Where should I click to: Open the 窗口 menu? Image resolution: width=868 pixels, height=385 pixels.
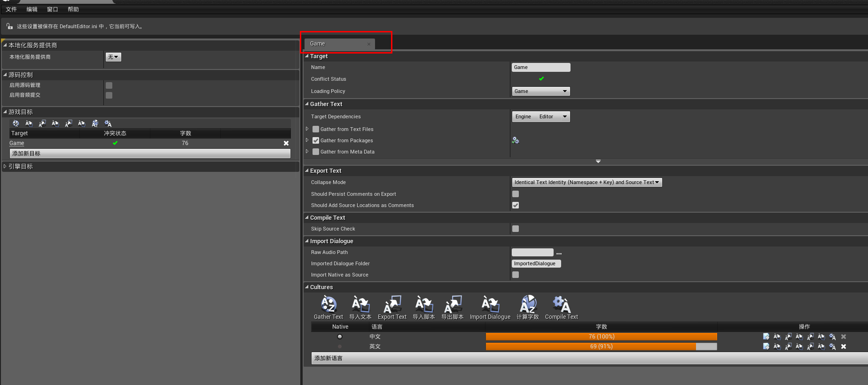[x=53, y=9]
